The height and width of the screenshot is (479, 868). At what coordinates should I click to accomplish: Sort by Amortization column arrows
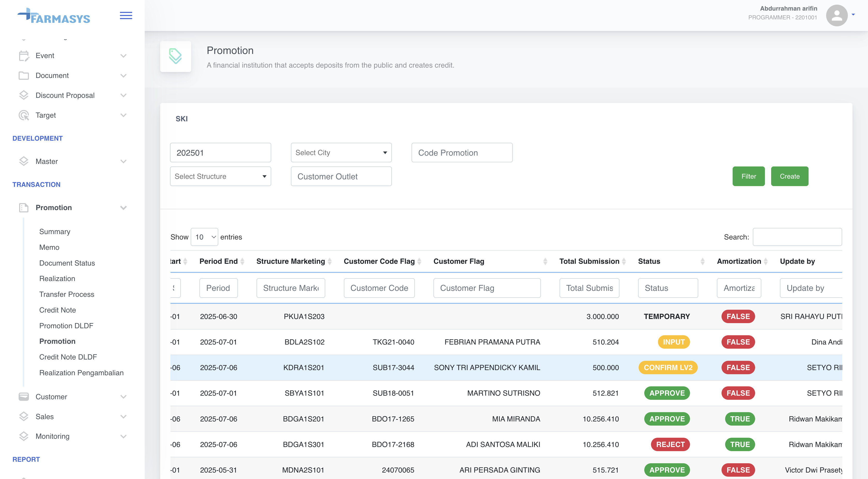[765, 261]
